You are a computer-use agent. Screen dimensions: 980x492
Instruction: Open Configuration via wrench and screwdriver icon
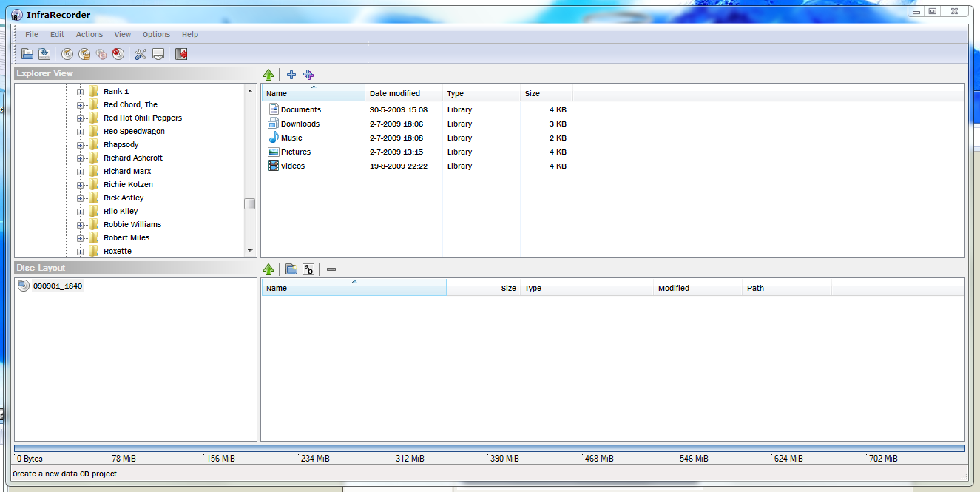(141, 53)
